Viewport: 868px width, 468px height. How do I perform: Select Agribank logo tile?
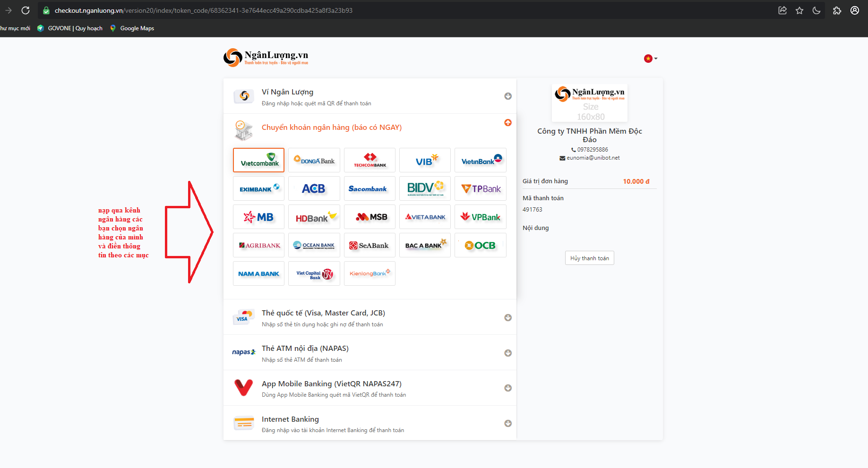pyautogui.click(x=258, y=245)
